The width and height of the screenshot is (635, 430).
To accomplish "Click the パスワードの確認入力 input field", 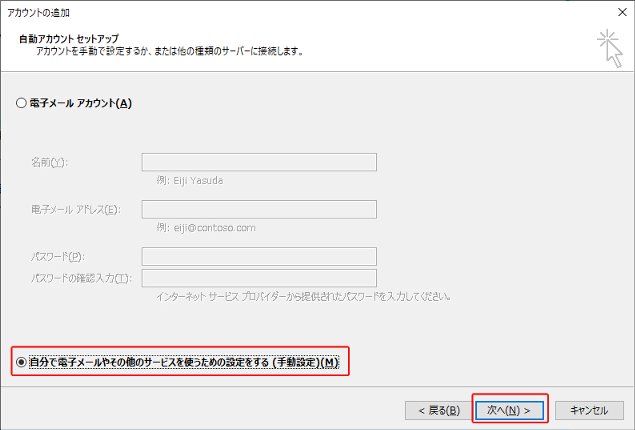I will point(259,278).
